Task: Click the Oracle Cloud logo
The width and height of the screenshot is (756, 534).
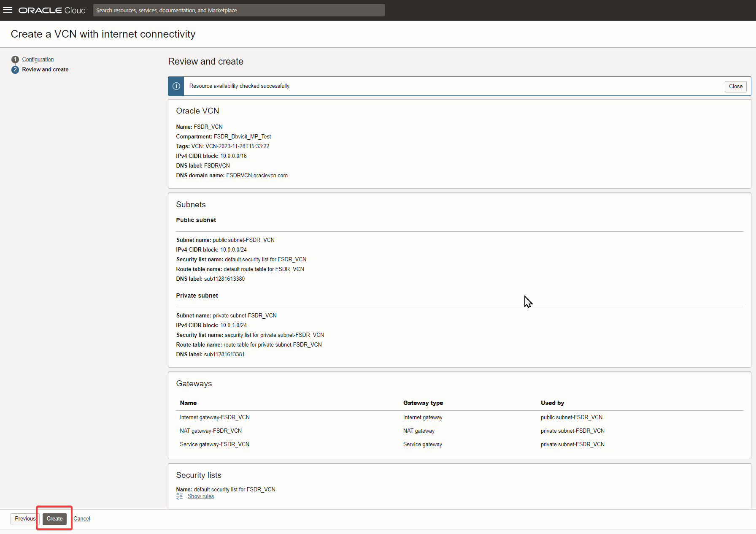Action: [x=52, y=10]
